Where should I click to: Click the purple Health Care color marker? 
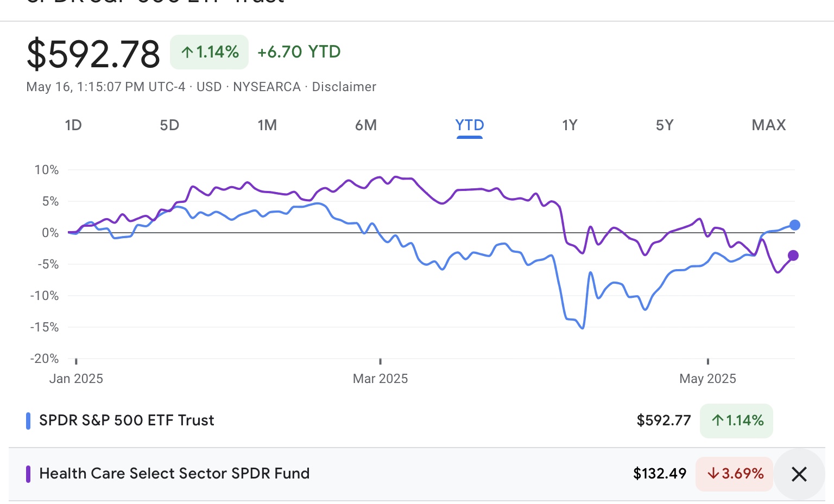coord(28,474)
